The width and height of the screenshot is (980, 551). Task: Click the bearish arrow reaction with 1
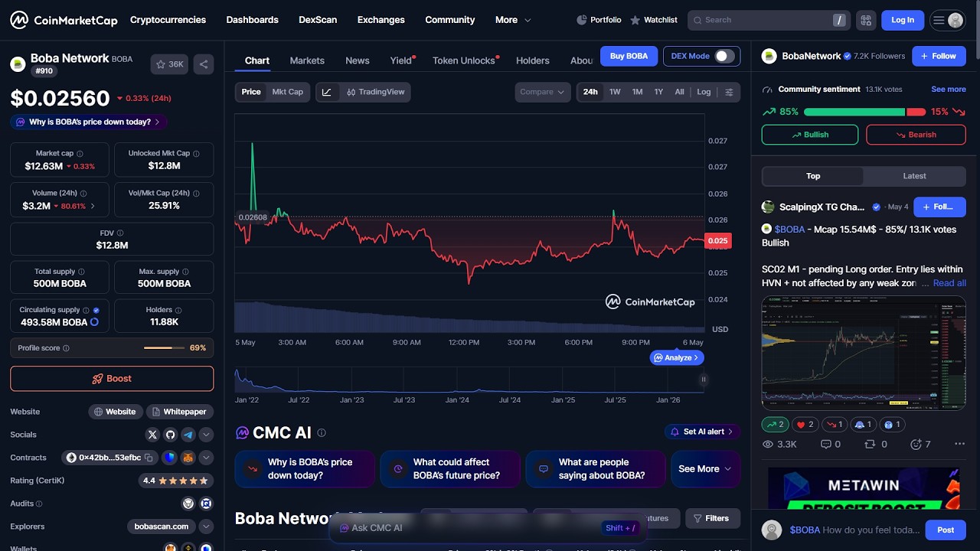[835, 424]
